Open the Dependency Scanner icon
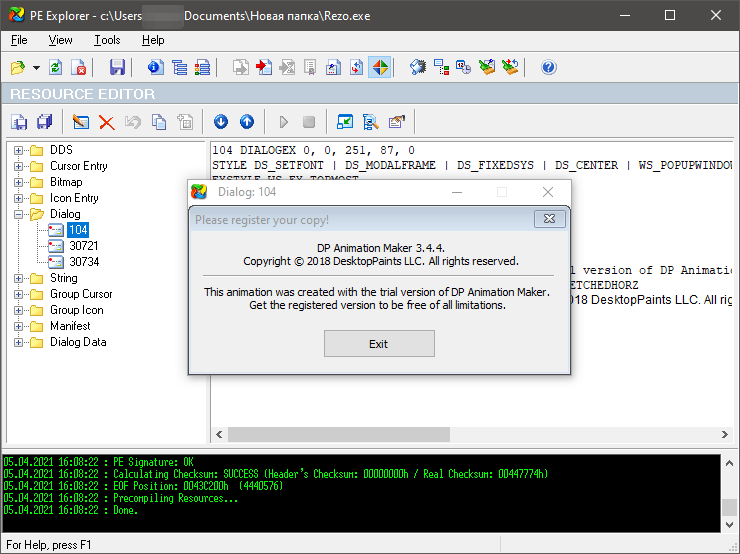 (x=441, y=67)
